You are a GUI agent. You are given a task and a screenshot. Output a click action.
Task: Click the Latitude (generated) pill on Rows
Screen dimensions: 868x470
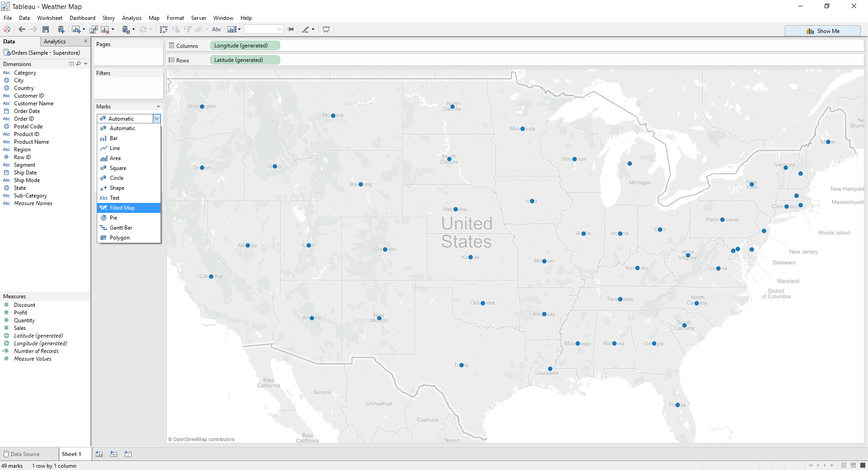[245, 60]
